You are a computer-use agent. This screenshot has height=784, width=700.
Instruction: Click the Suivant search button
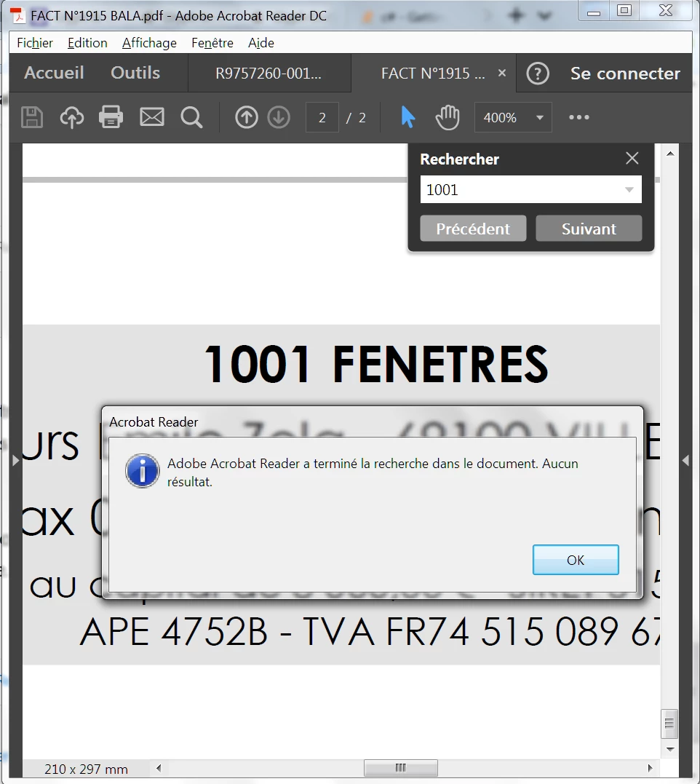[x=589, y=229]
